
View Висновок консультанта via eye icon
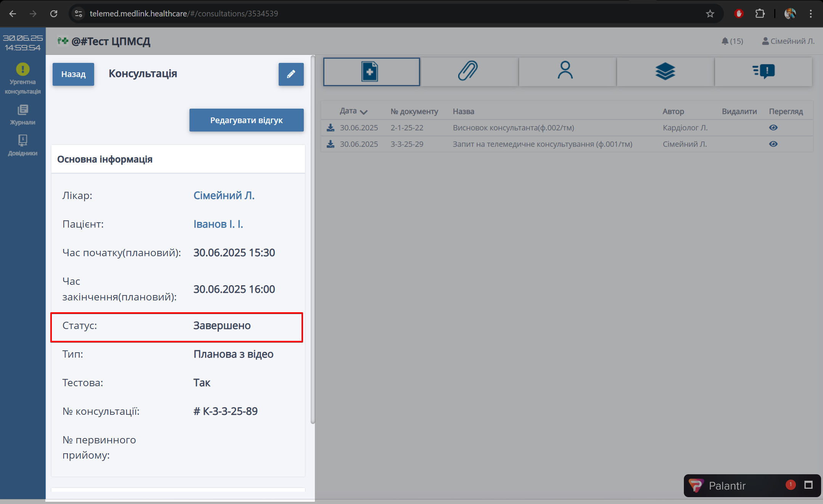point(773,128)
